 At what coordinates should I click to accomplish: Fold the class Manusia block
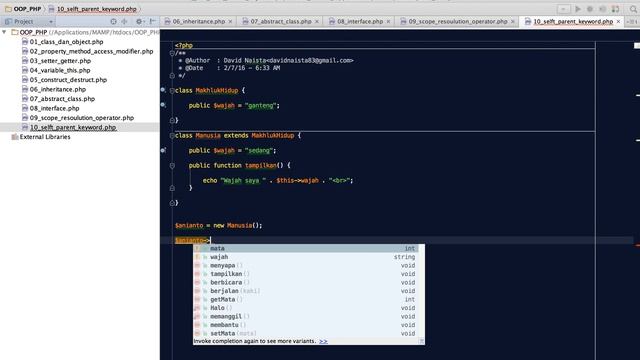click(172, 136)
